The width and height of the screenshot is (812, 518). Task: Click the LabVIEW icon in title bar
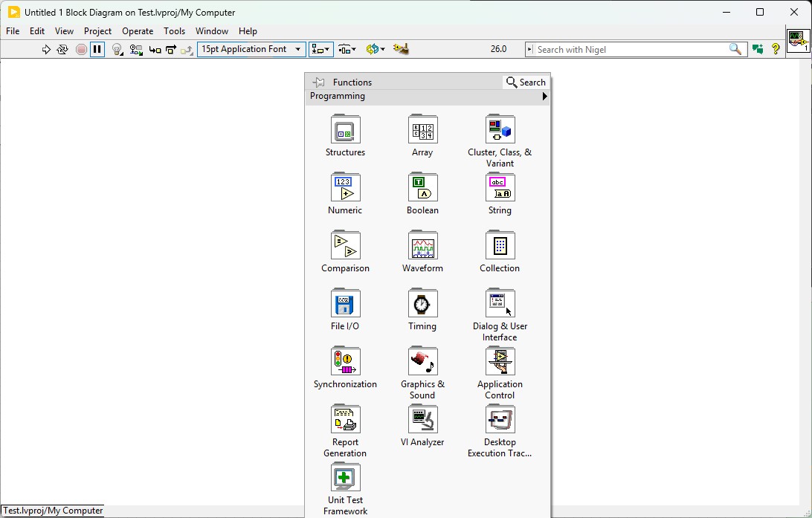click(14, 12)
